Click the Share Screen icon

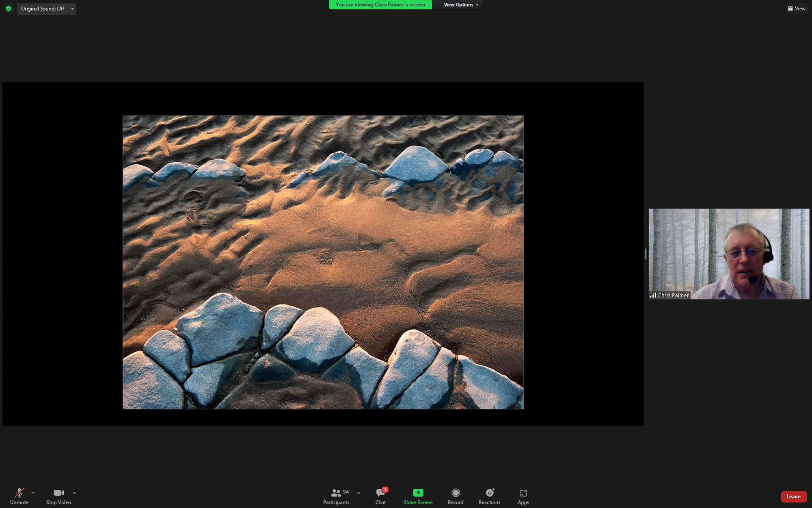418,493
